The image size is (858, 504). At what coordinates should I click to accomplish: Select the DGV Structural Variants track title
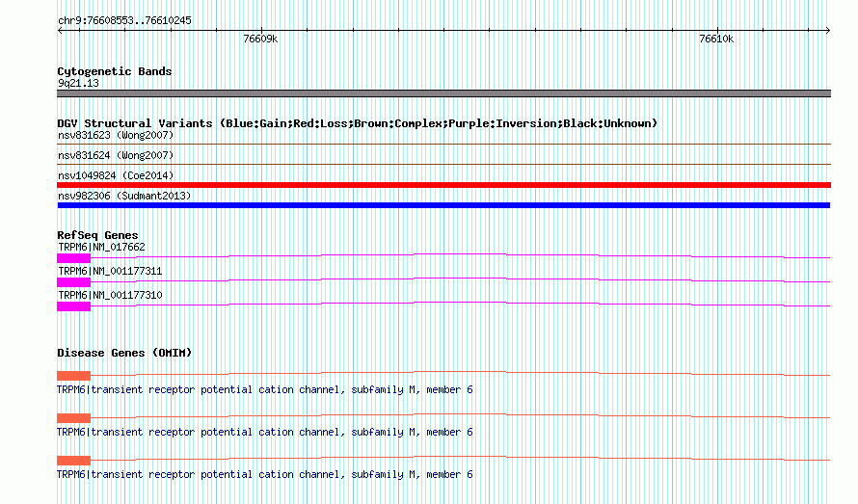click(x=357, y=123)
